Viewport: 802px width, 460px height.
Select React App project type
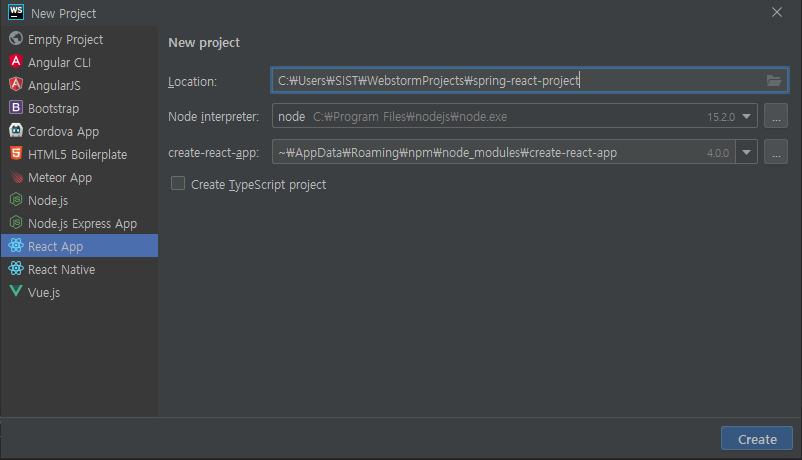pos(79,246)
